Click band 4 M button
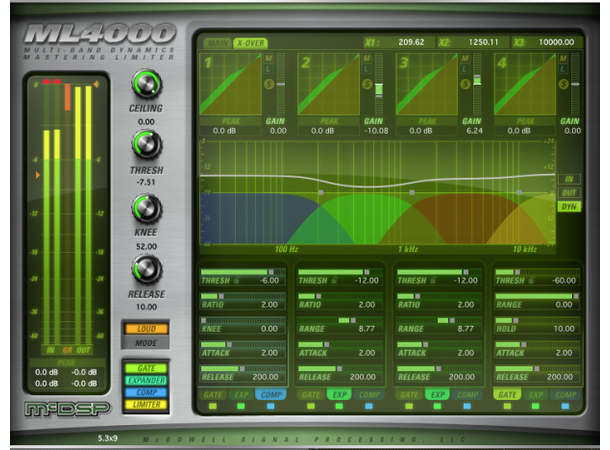The image size is (610, 450). tap(563, 58)
